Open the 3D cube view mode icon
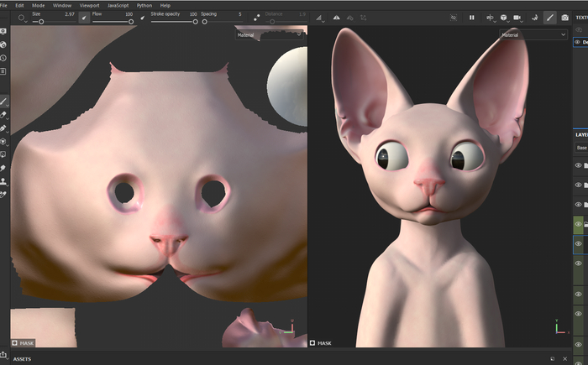Viewport: 588px width, 365px height. [503, 17]
